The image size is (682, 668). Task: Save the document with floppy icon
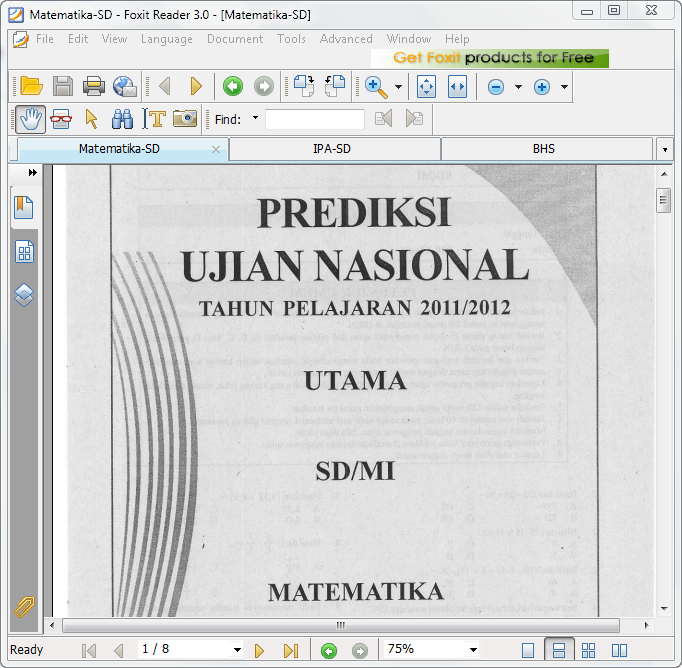63,86
